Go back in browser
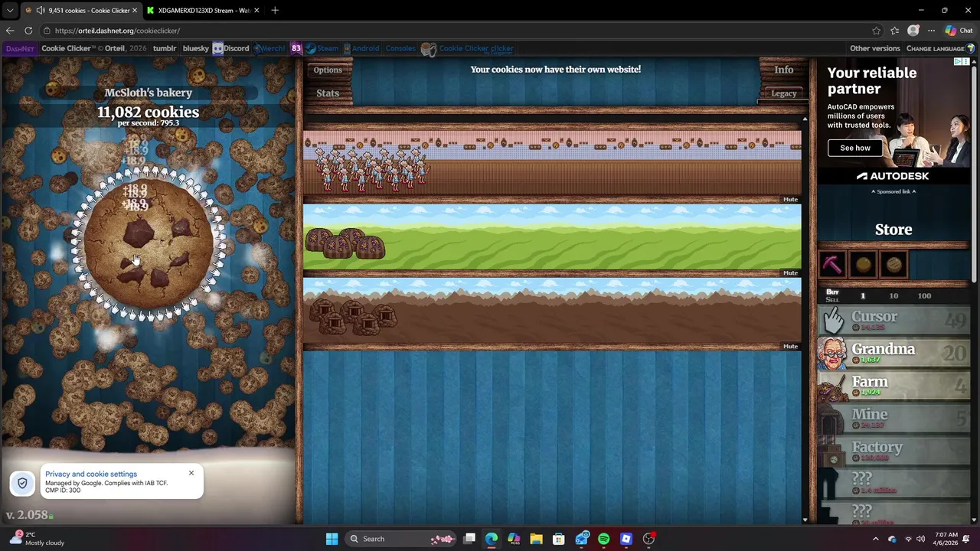980x551 pixels. pyautogui.click(x=10, y=31)
